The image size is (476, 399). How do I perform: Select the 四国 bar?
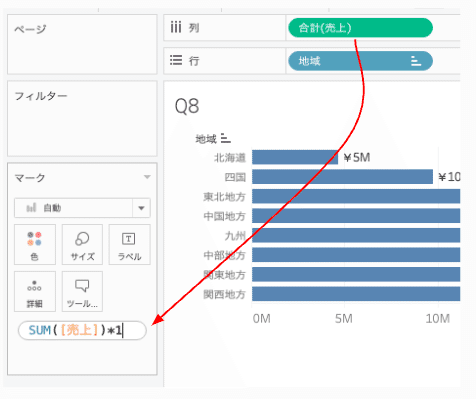click(x=342, y=177)
